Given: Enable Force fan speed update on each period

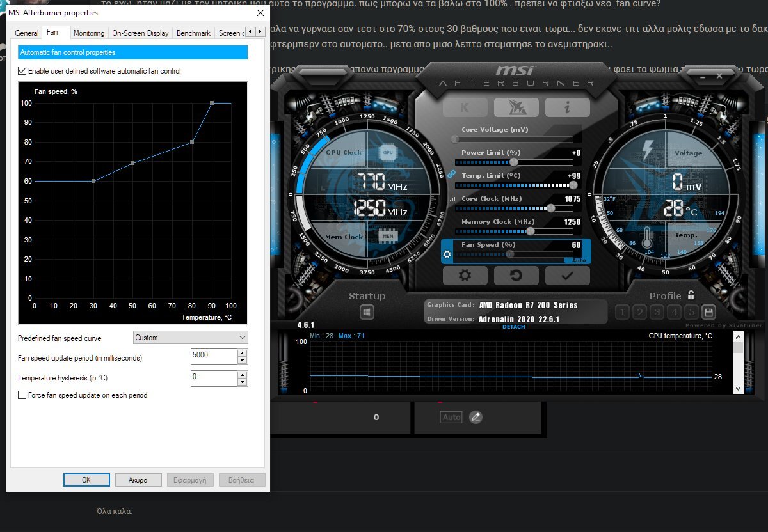Looking at the screenshot, I should pyautogui.click(x=22, y=395).
